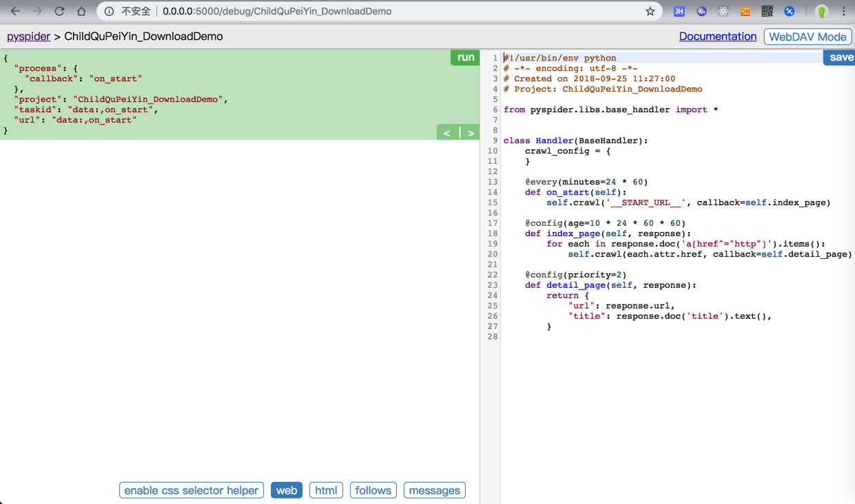
Task: Switch to the messages tab
Action: tap(435, 490)
